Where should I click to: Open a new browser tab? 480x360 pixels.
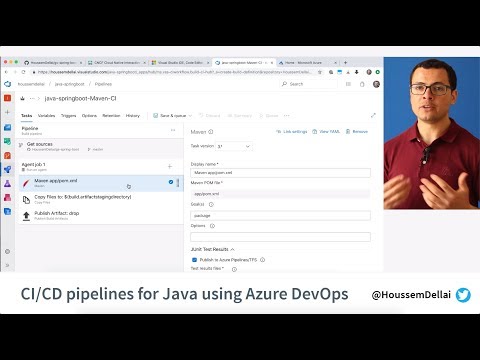tap(345, 62)
